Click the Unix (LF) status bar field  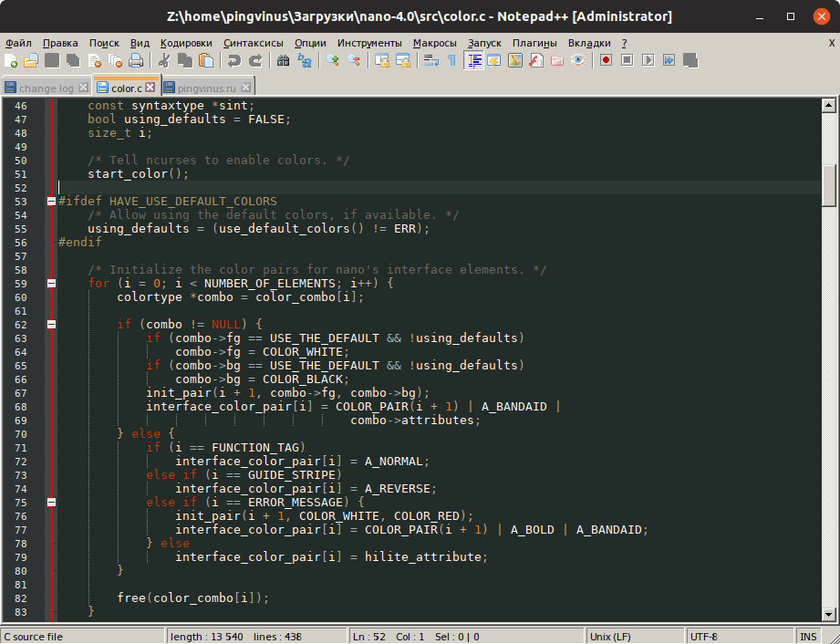609,636
